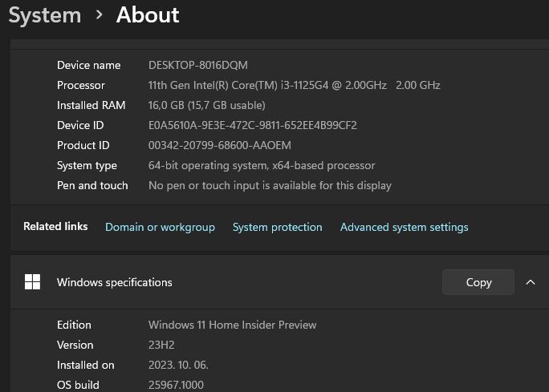Click the Edition label
The image size is (549, 392).
74,325
